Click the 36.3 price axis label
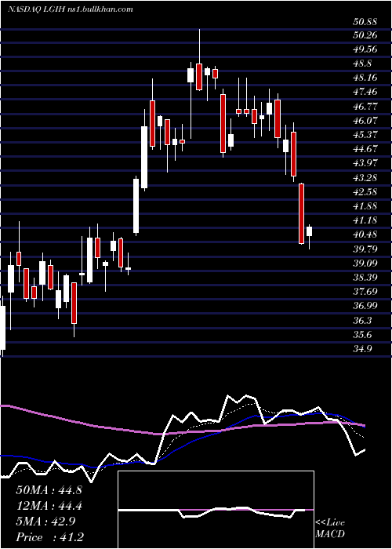 click(362, 321)
